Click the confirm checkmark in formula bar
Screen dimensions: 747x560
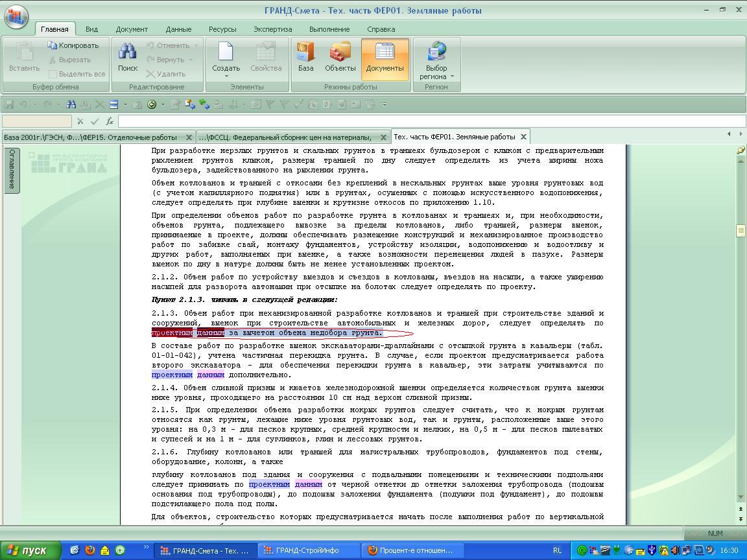[95, 121]
